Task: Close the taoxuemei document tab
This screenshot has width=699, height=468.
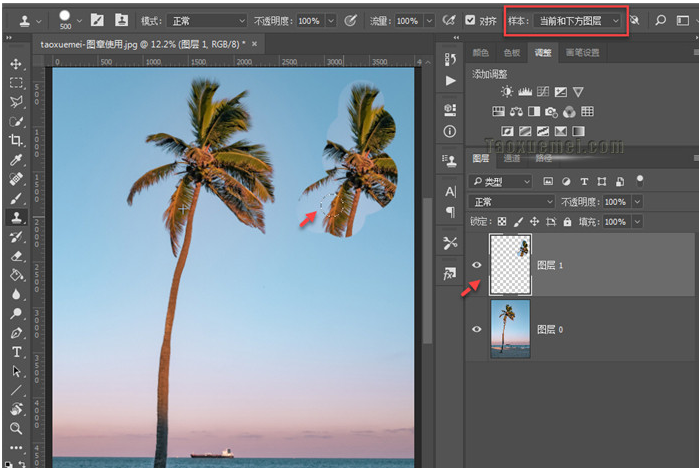Action: point(256,45)
